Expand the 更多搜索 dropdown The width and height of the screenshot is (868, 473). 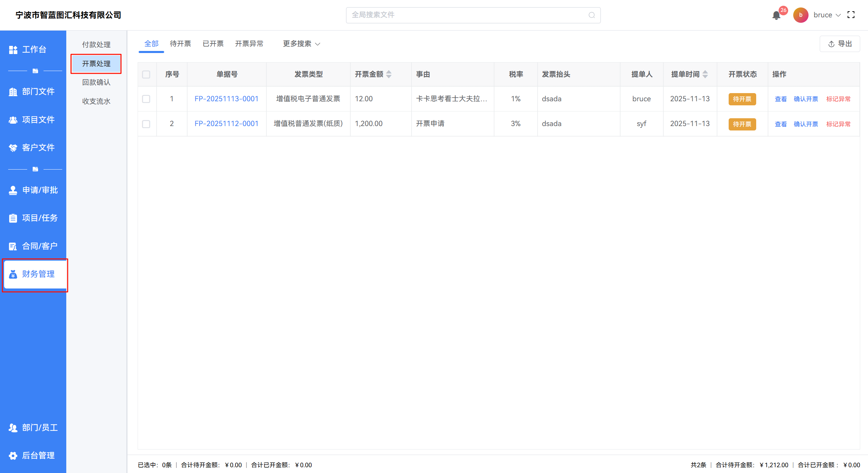301,44
